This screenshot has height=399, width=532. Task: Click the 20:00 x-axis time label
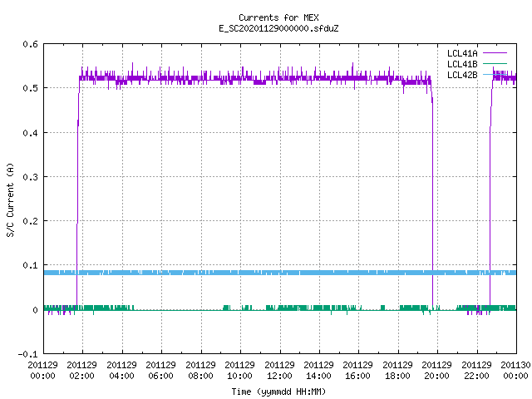pos(437,376)
